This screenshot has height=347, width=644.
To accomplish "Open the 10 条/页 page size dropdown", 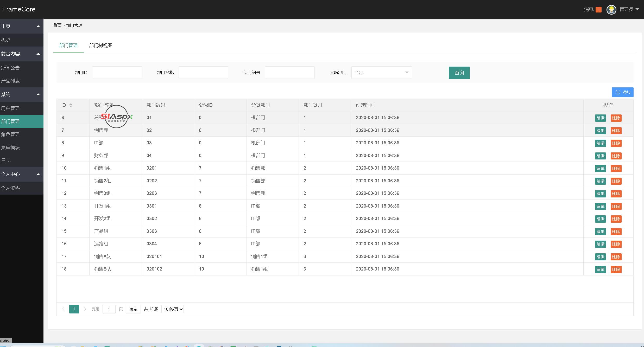I will click(x=173, y=309).
